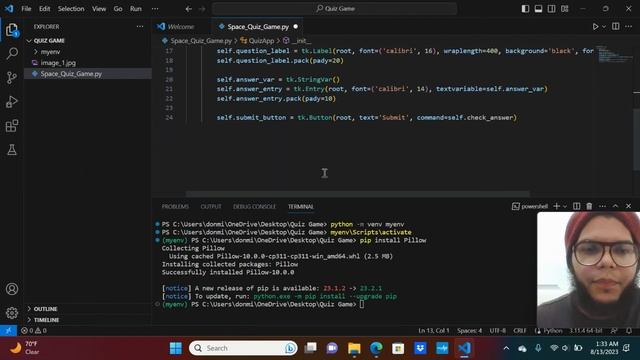Open the Manage gear settings
Viewport: 640px width, 360px height.
tap(12, 313)
